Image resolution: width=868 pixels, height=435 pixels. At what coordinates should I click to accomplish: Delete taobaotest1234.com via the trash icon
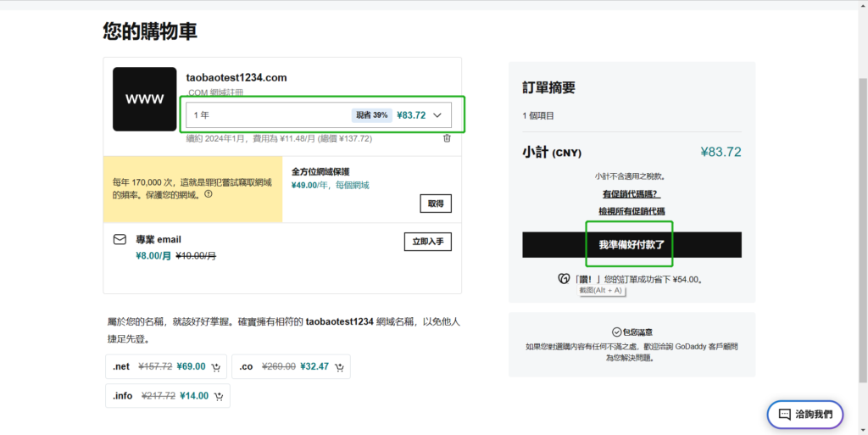pyautogui.click(x=447, y=138)
